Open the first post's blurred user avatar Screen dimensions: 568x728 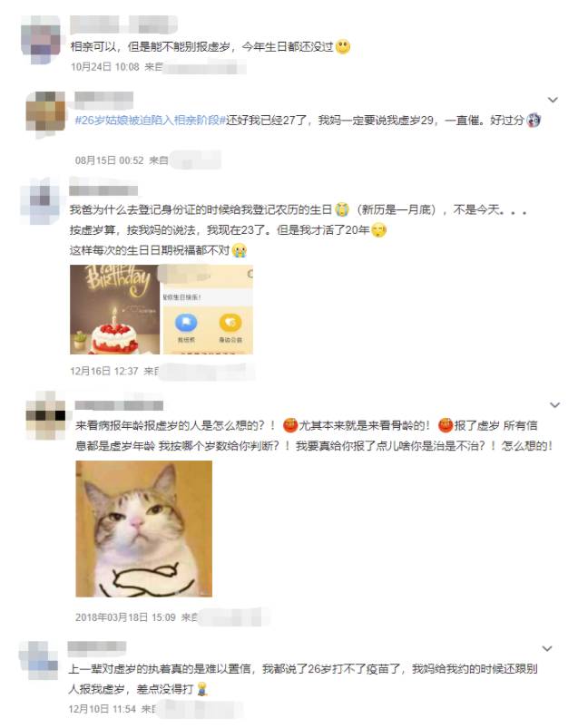(x=42, y=40)
